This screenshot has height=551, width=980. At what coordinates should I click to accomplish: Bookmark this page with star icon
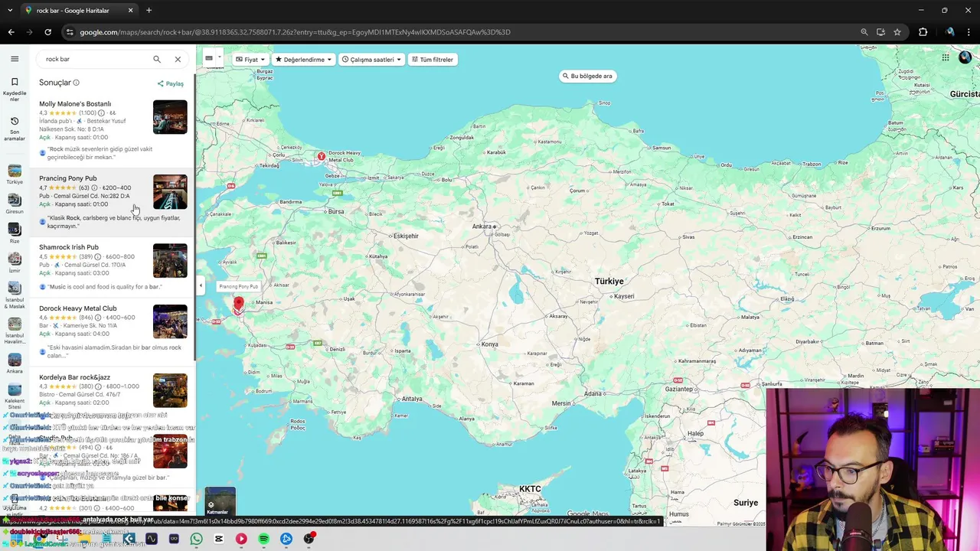tap(897, 32)
